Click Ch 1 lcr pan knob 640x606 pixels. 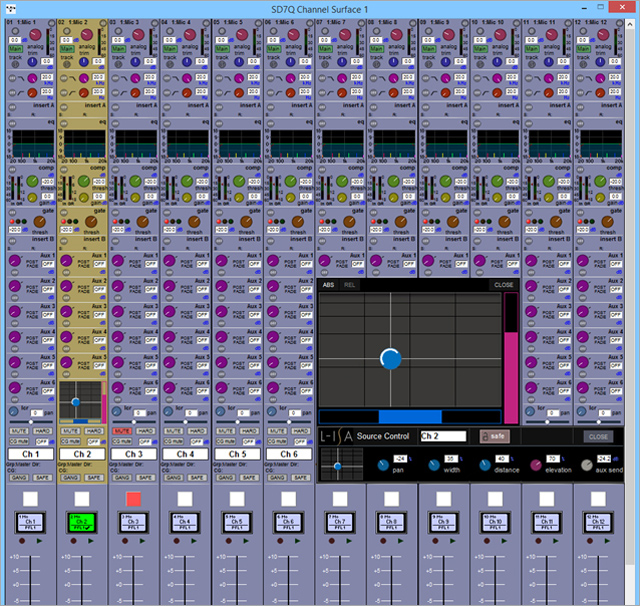(x=13, y=411)
